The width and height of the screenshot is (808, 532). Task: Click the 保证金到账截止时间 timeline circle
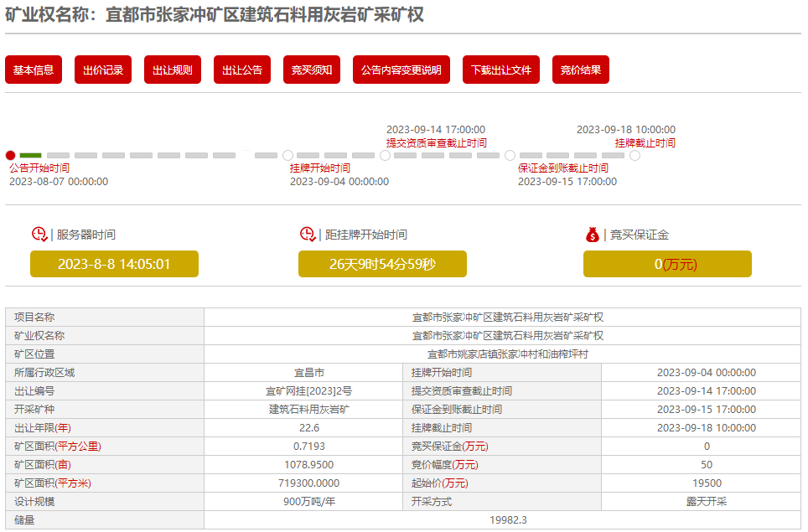tap(510, 155)
